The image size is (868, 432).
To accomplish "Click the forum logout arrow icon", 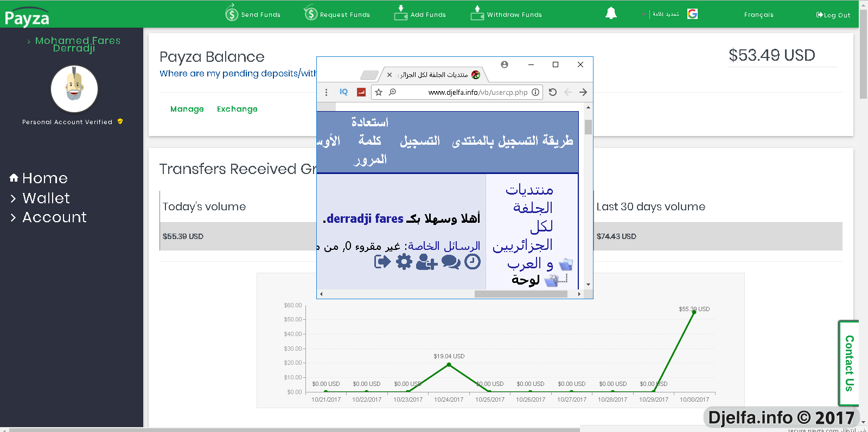I will (382, 262).
